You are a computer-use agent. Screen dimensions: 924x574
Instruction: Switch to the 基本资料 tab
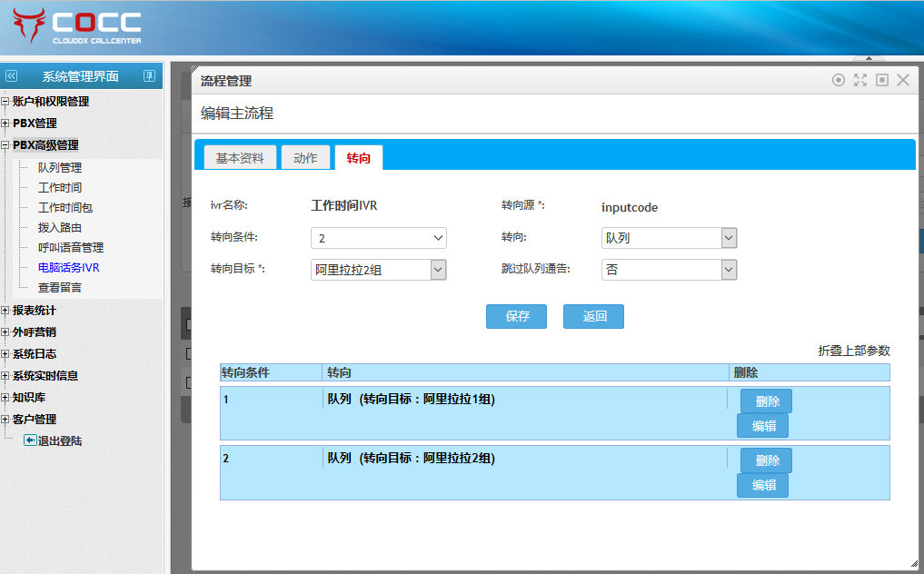[x=240, y=158]
